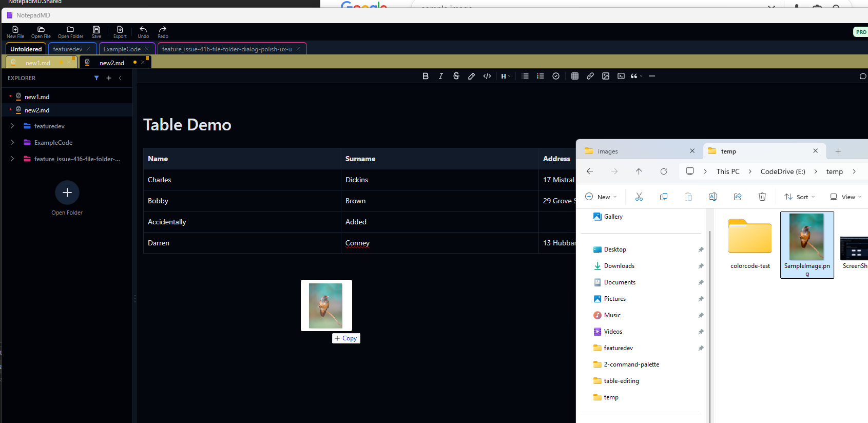Redo the last undone edit

point(163,32)
